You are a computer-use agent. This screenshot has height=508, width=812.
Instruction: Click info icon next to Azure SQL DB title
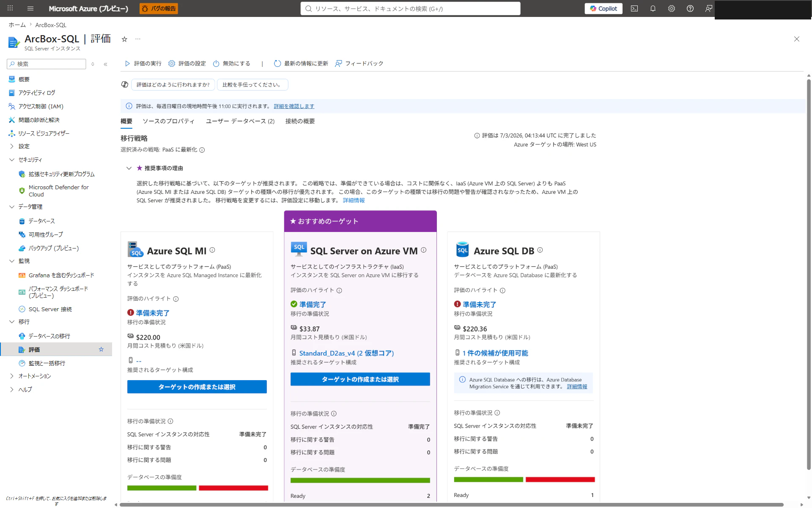pos(540,250)
